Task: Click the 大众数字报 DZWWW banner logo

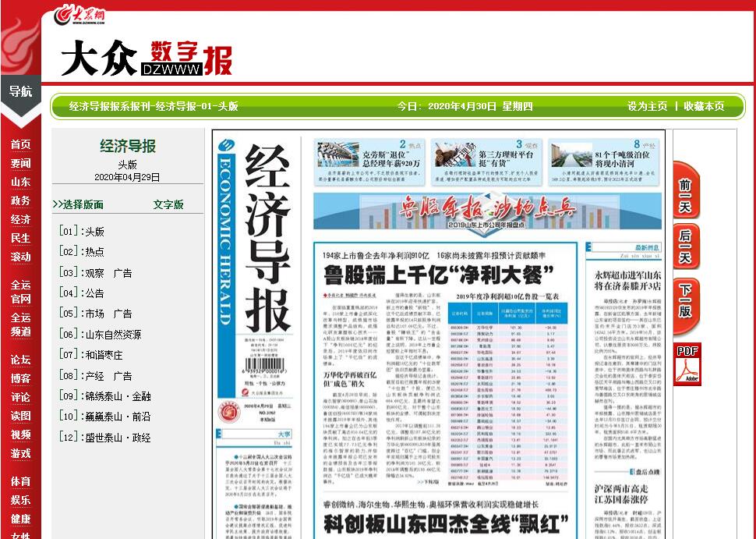Action: point(147,58)
